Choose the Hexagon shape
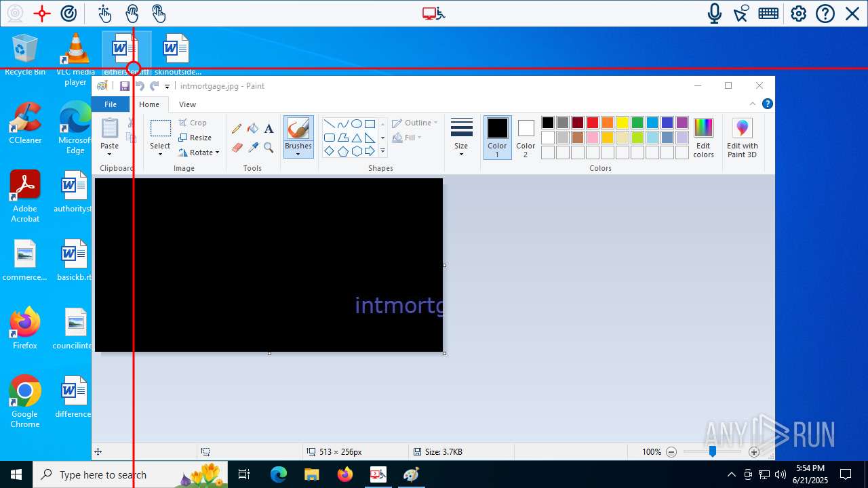Image resolution: width=868 pixels, height=488 pixels. (356, 151)
